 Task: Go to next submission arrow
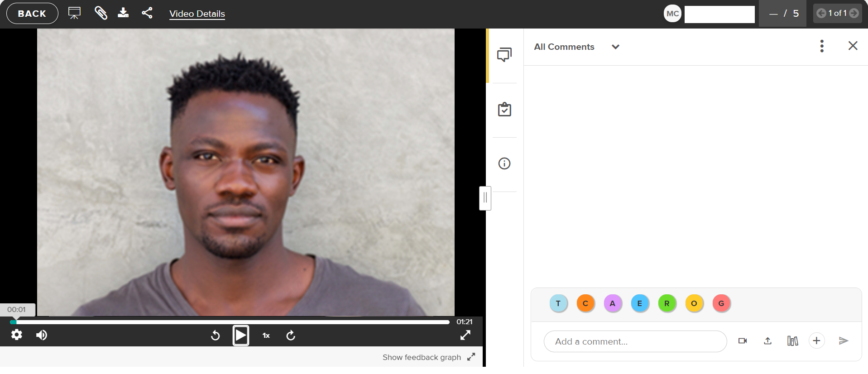point(854,13)
